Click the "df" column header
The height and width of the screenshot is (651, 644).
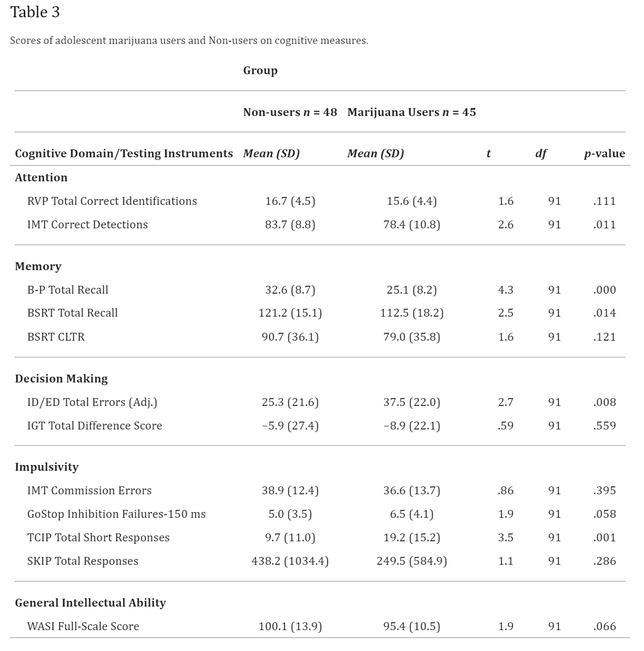[x=541, y=154]
